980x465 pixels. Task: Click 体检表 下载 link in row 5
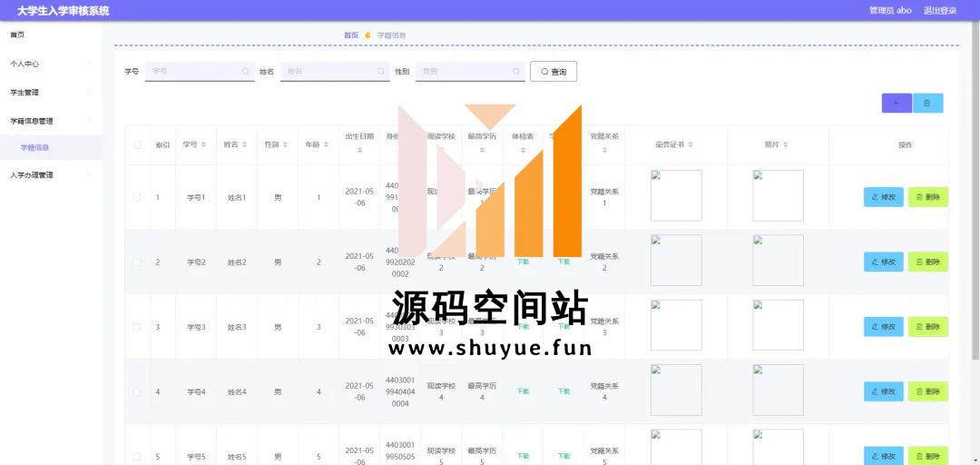click(x=523, y=457)
